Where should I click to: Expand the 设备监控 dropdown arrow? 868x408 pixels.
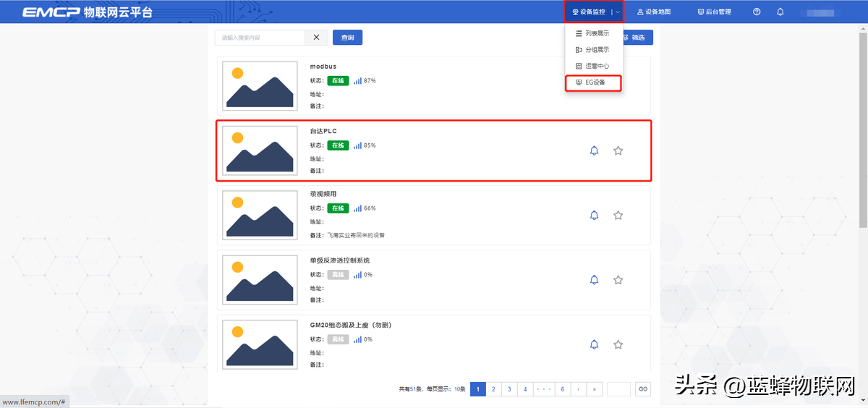pyautogui.click(x=617, y=12)
